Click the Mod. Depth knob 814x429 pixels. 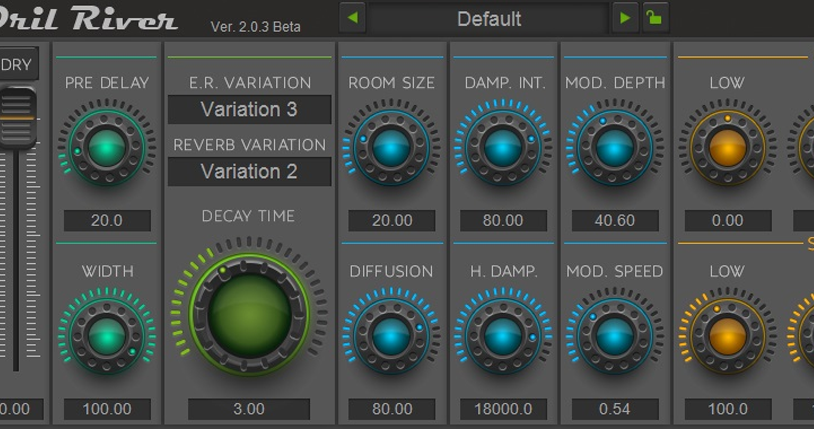tap(614, 148)
